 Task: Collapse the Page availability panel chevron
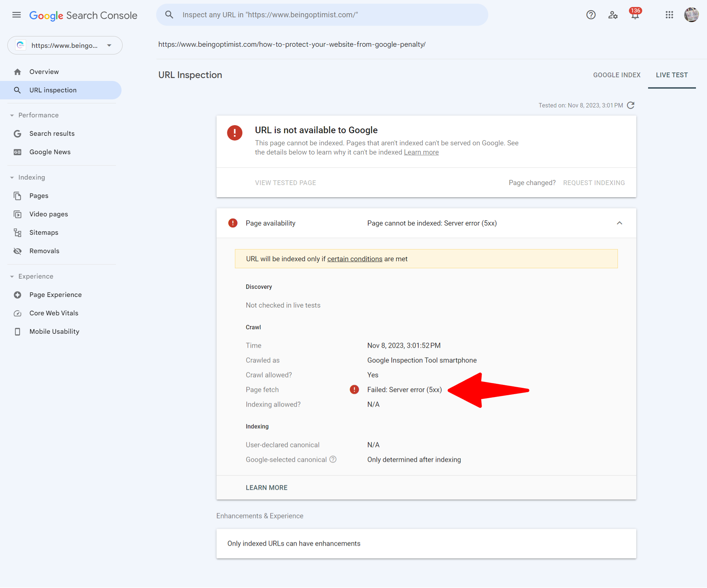tap(619, 223)
